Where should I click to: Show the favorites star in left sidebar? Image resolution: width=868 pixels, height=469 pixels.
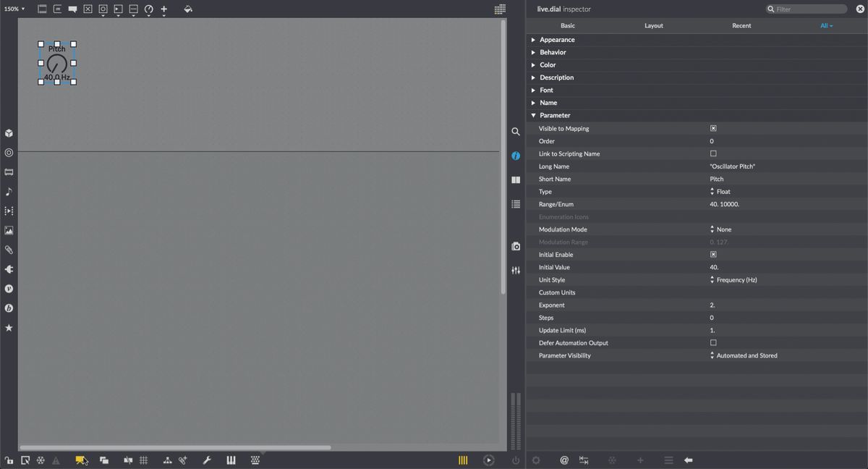pos(9,328)
